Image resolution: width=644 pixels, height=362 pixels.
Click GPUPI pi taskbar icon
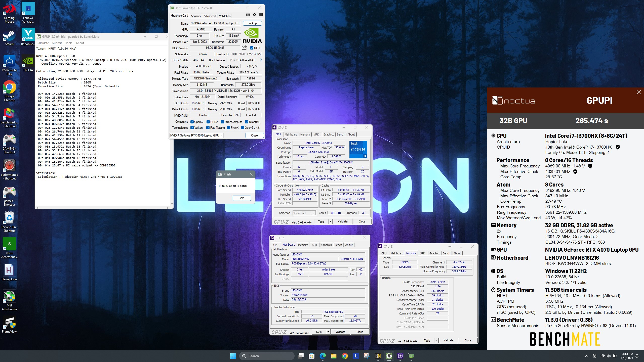pyautogui.click(x=389, y=356)
